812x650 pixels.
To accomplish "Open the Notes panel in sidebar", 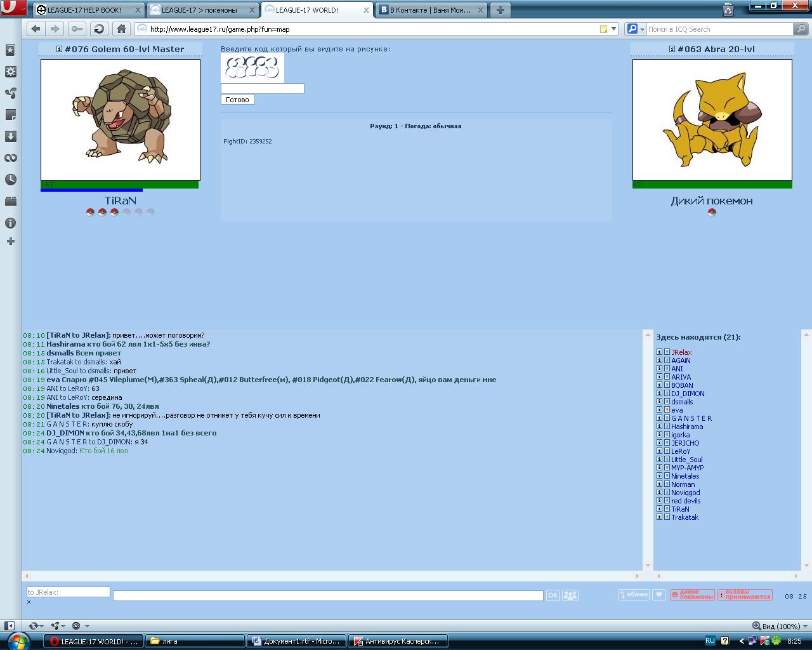I will tap(10, 115).
